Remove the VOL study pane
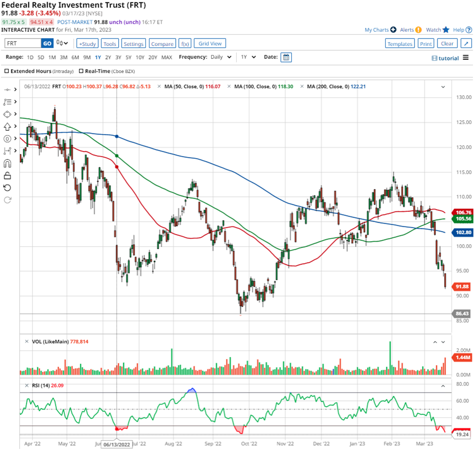Screen dimensions: 476x451 pos(27,342)
